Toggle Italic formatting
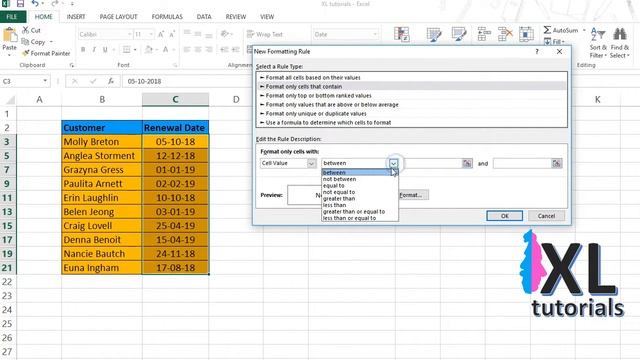This screenshot has width=640, height=360. point(94,50)
